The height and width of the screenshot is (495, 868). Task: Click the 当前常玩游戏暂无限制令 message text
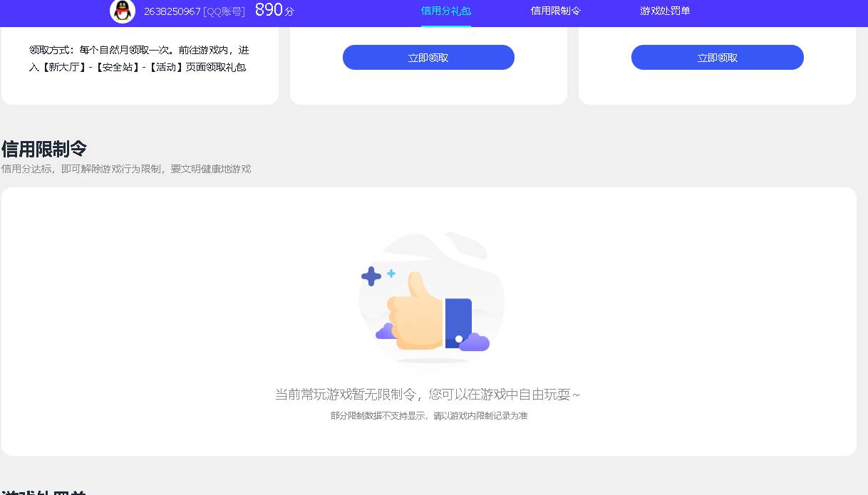(x=429, y=395)
